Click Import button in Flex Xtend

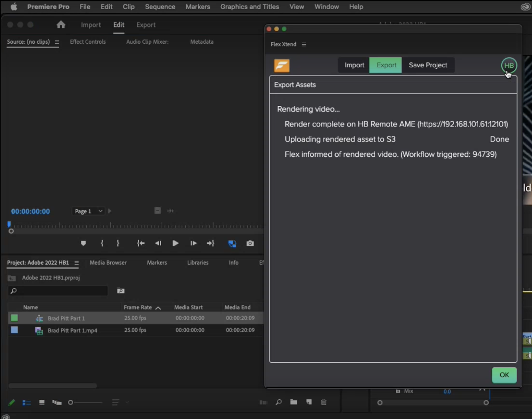pos(354,65)
